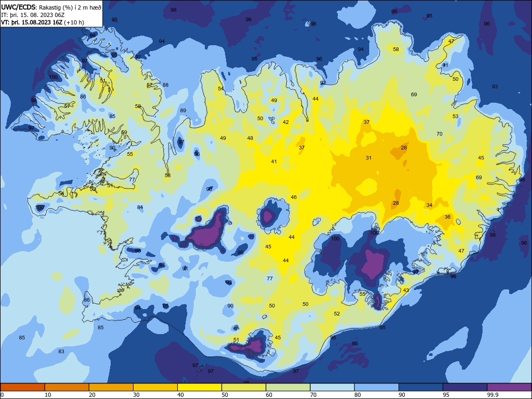
Task: Click the humidity value "93" over the sea
Action: [x=495, y=87]
